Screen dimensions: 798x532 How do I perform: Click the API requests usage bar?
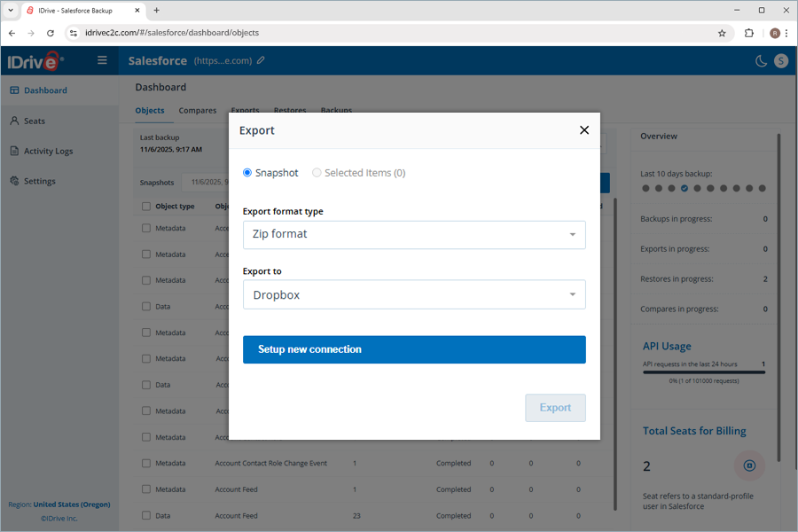(x=704, y=372)
